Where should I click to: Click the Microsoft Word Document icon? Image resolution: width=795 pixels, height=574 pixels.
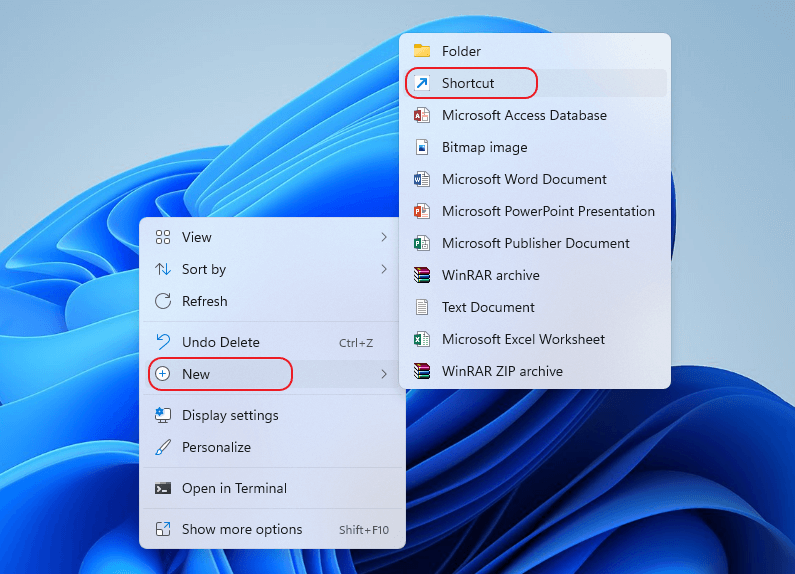click(x=421, y=179)
